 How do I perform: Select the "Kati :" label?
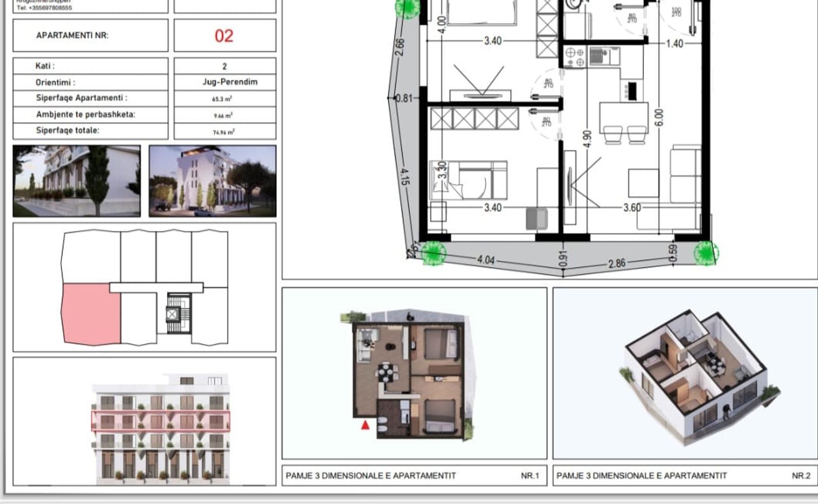point(45,66)
